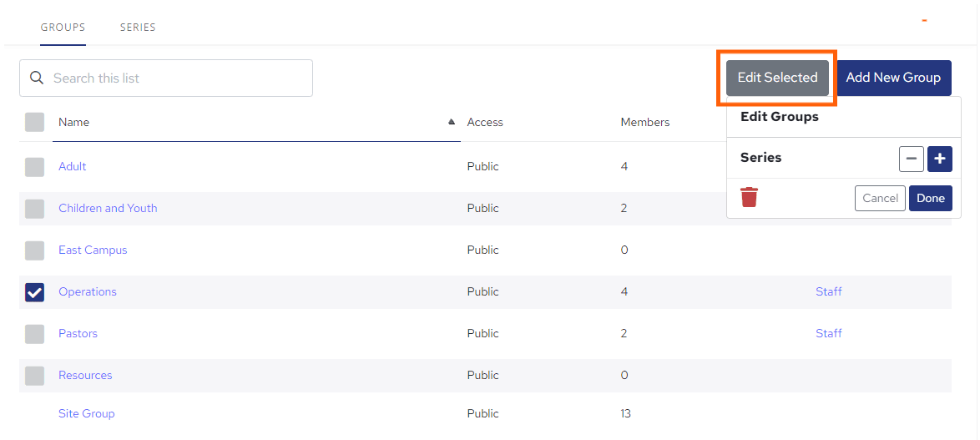Viewport: 980px width, 440px height.
Task: Toggle the select-all checkbox in header
Action: [34, 122]
